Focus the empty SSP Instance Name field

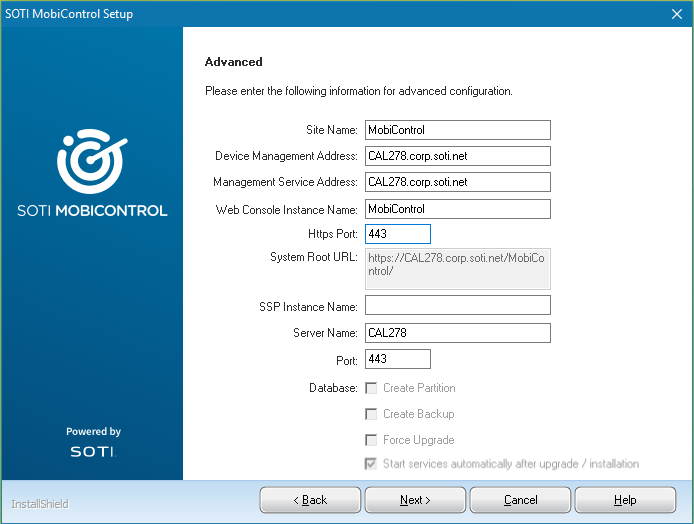(x=457, y=305)
